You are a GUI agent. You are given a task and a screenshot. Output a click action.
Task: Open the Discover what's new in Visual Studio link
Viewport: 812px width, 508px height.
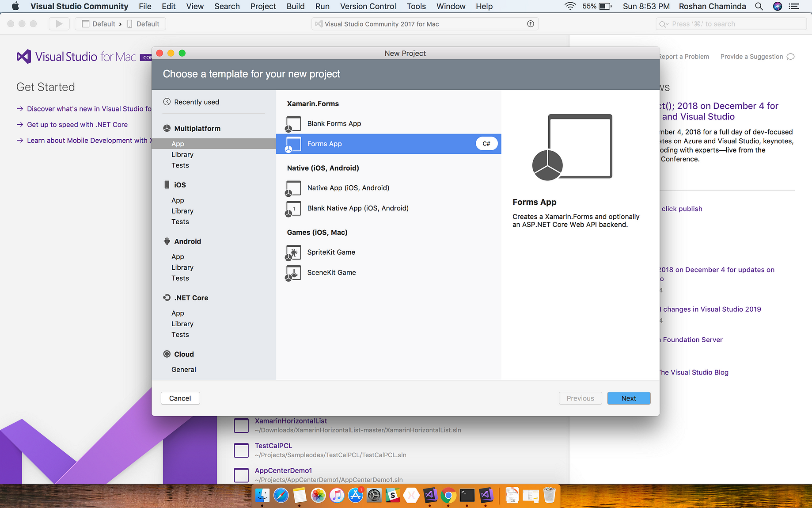click(89, 109)
